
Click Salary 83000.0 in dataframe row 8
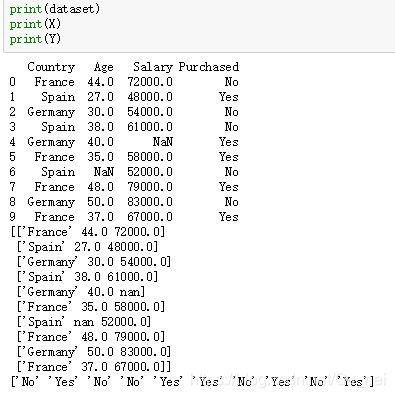click(x=150, y=202)
